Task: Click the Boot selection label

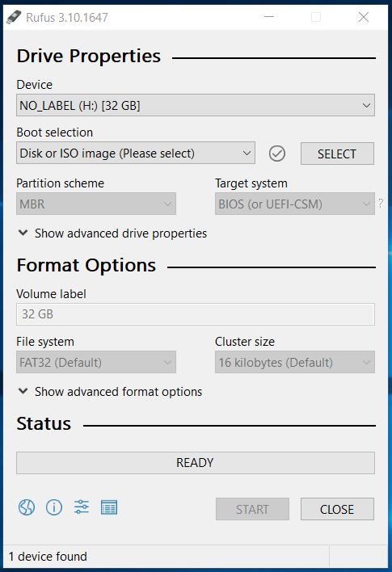Action: (55, 132)
